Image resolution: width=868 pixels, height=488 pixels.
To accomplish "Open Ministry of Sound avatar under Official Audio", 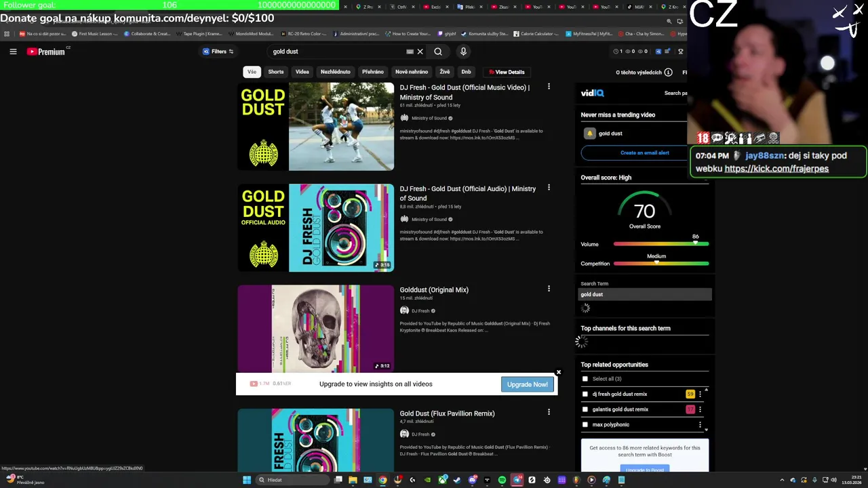I will (x=404, y=219).
